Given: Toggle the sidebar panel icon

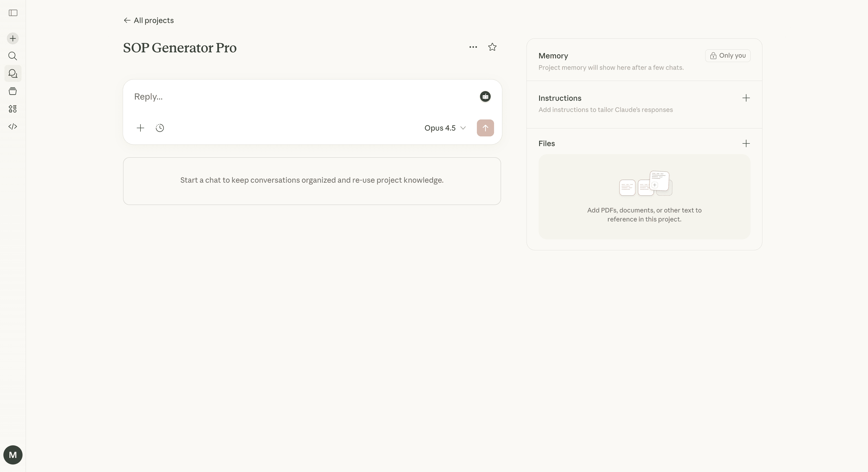Looking at the screenshot, I should pos(13,13).
